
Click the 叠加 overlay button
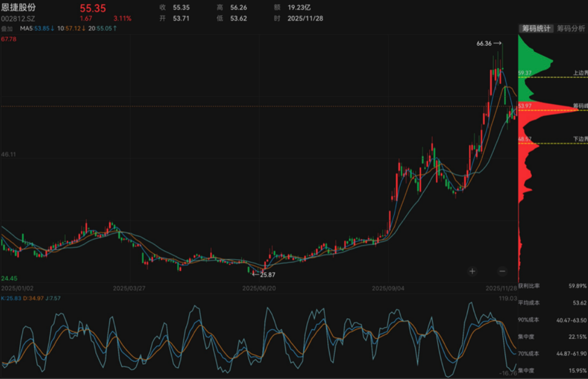click(7, 29)
